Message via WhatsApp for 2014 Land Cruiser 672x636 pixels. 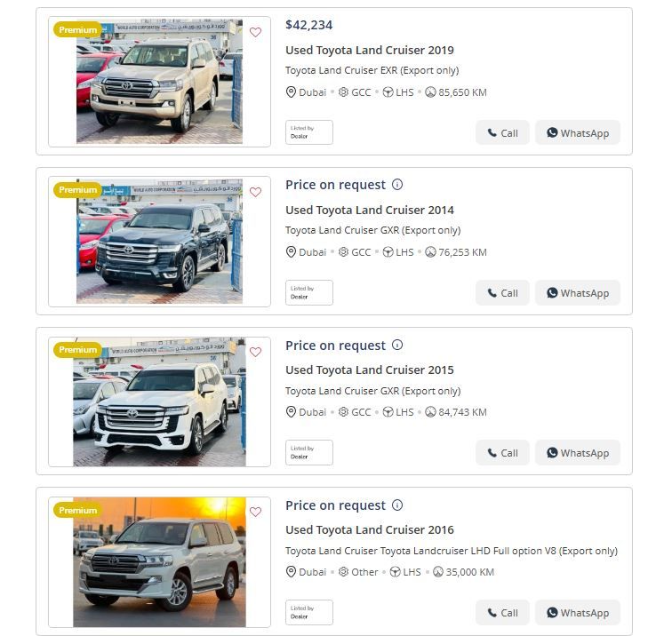pos(577,293)
